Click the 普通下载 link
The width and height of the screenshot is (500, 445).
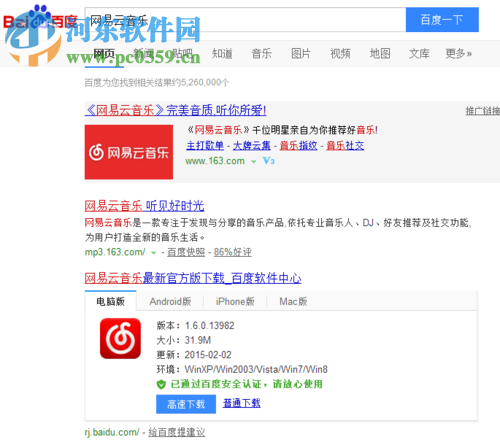point(242,403)
